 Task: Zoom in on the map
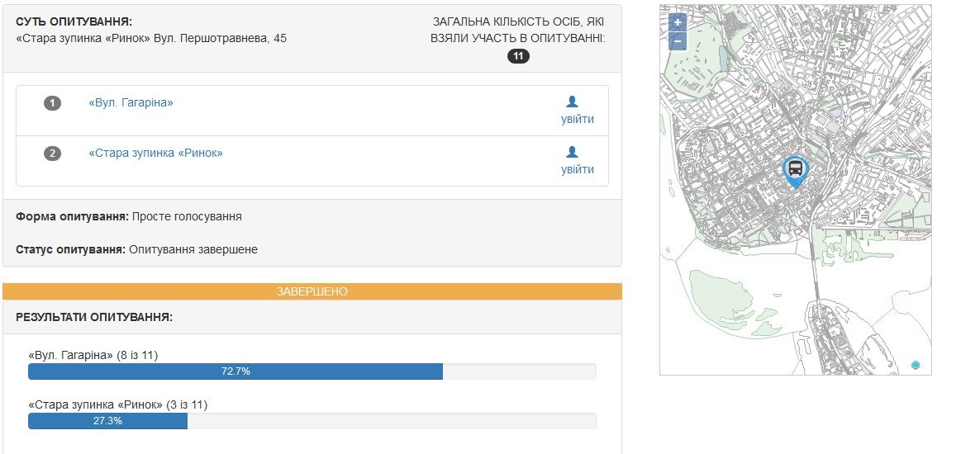click(x=678, y=23)
